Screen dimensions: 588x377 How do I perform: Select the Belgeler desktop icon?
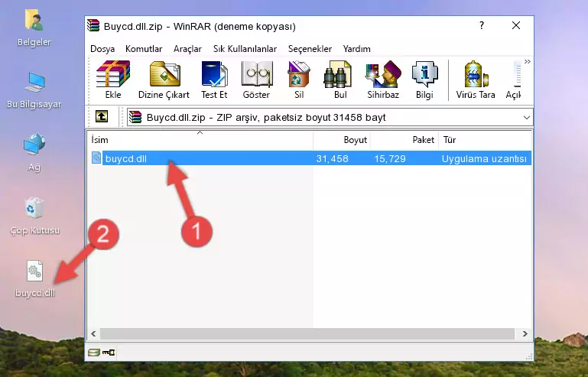pyautogui.click(x=34, y=28)
